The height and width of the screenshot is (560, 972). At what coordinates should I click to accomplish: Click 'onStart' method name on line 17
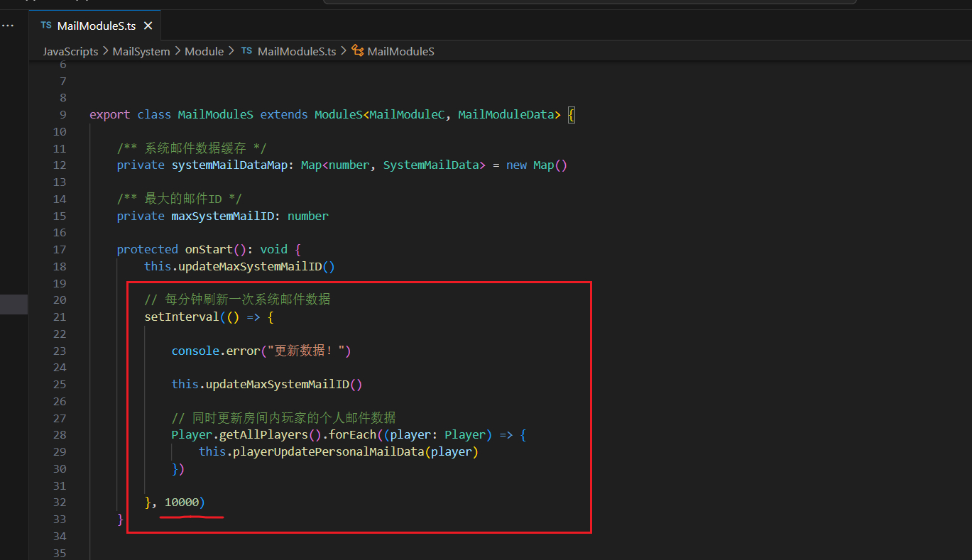pos(209,249)
